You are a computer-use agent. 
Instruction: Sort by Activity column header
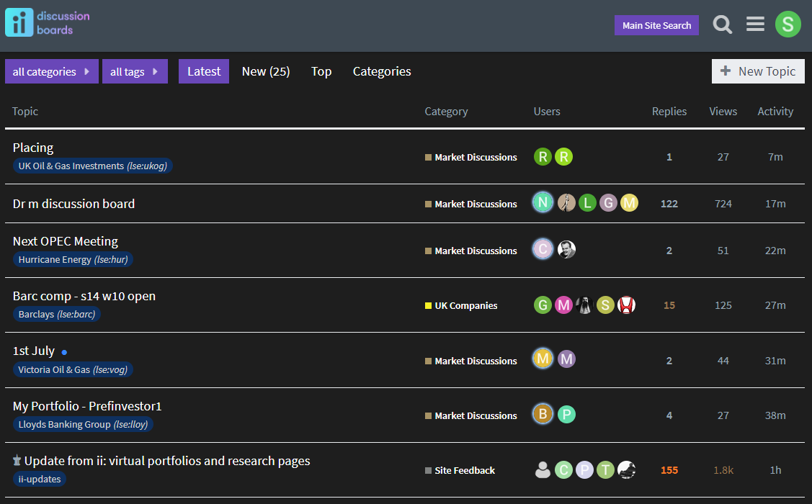pos(775,112)
